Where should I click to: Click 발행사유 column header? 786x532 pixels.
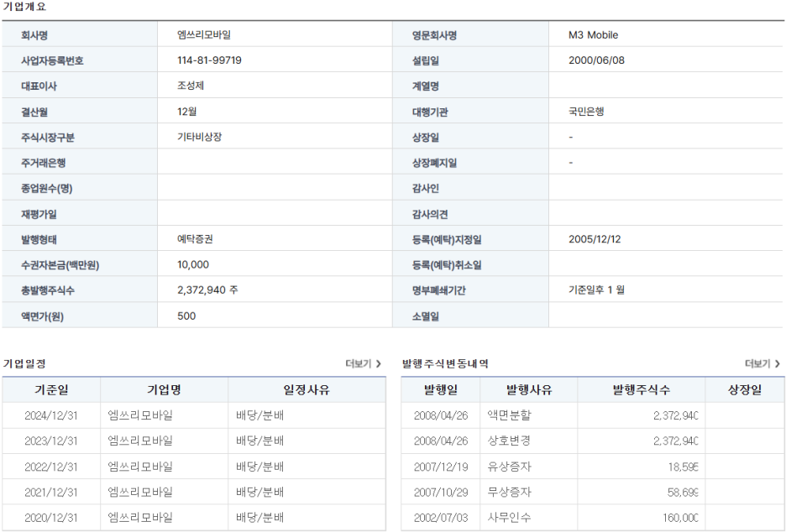(x=529, y=389)
